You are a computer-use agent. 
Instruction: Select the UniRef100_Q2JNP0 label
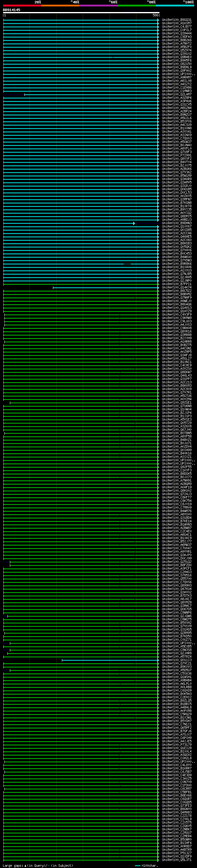(x=177, y=281)
